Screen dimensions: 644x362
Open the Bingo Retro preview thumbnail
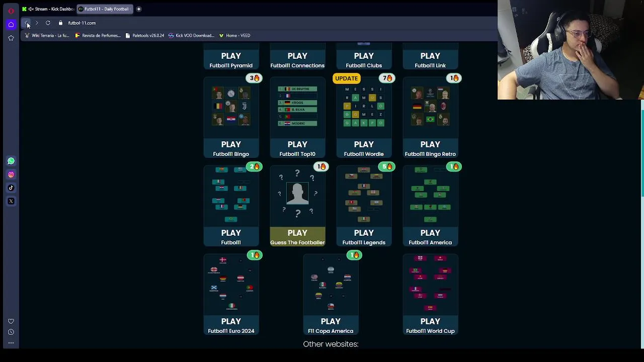430,107
